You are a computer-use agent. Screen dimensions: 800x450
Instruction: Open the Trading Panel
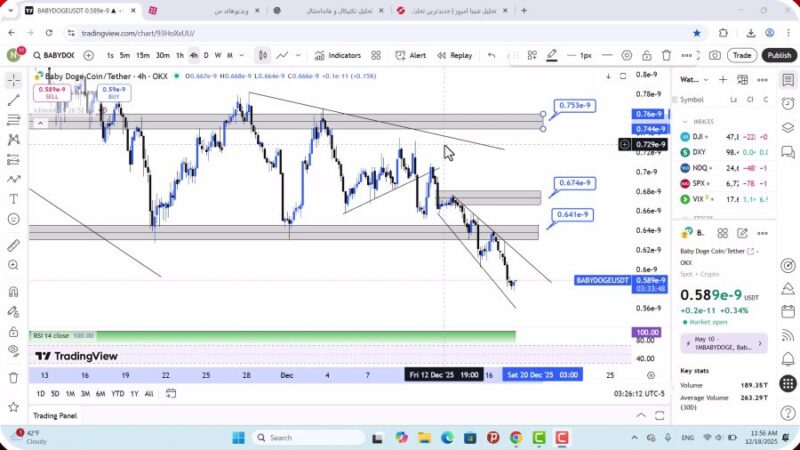(x=55, y=415)
